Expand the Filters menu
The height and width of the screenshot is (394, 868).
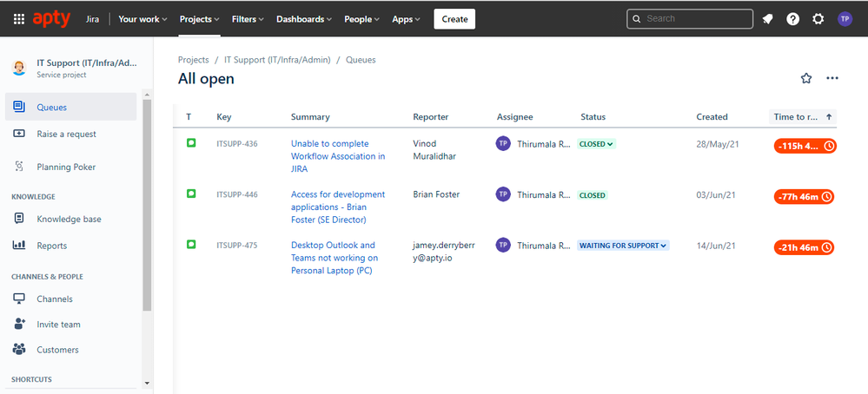[248, 19]
